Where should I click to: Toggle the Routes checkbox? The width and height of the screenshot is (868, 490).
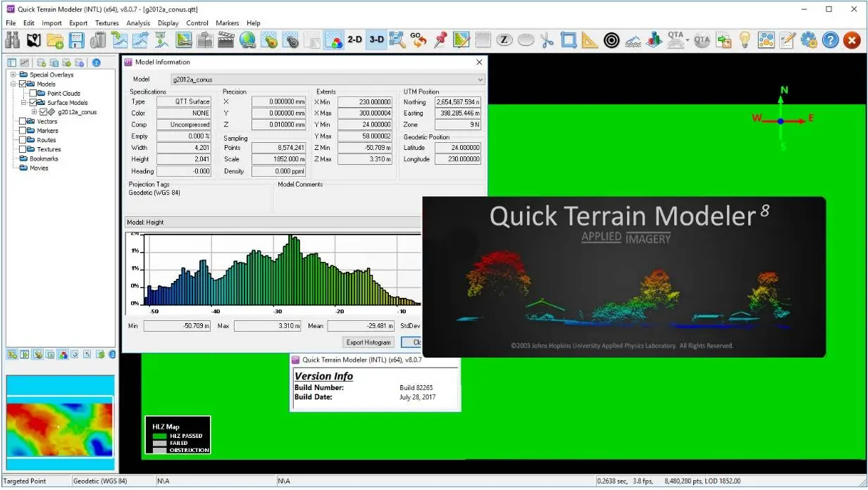click(23, 139)
